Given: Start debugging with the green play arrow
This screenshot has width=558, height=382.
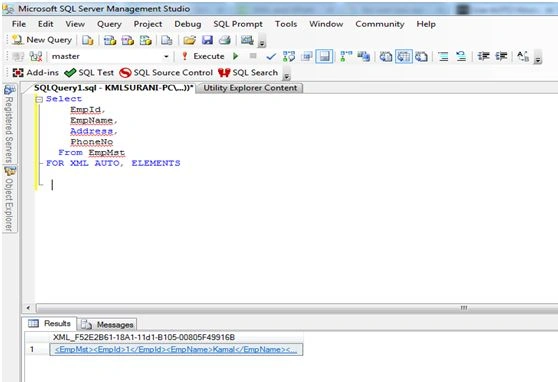Looking at the screenshot, I should click(x=235, y=56).
